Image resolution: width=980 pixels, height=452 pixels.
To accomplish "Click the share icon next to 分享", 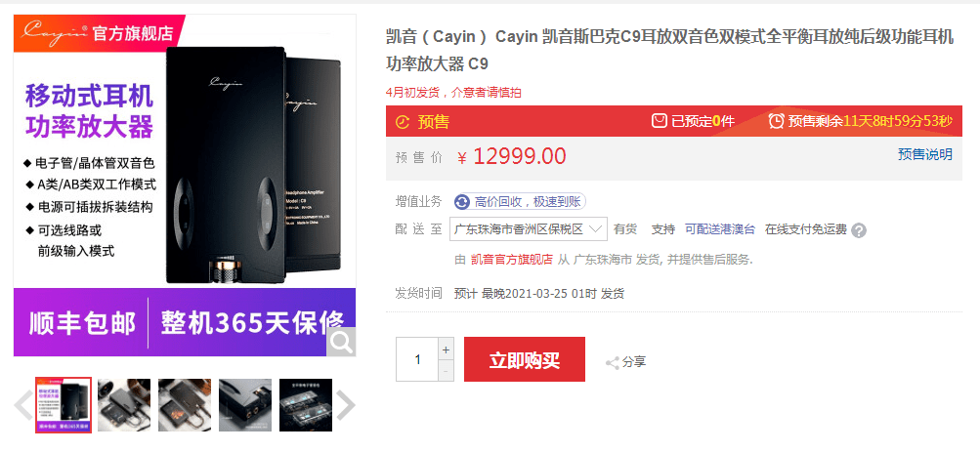I will click(x=612, y=363).
